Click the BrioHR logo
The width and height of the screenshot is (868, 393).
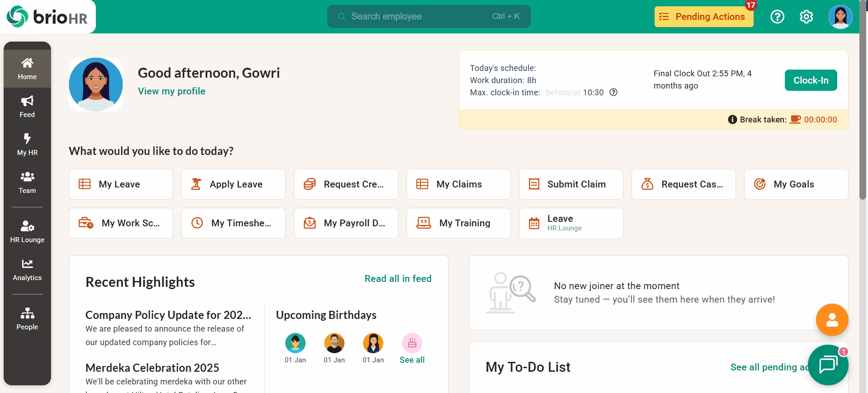pos(47,17)
